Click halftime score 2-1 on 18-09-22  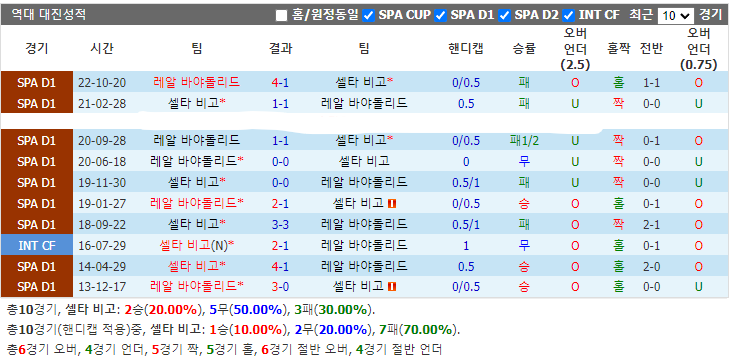(651, 225)
